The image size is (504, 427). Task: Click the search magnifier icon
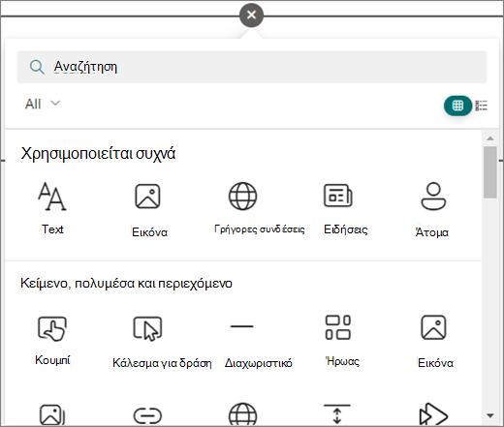click(x=37, y=67)
